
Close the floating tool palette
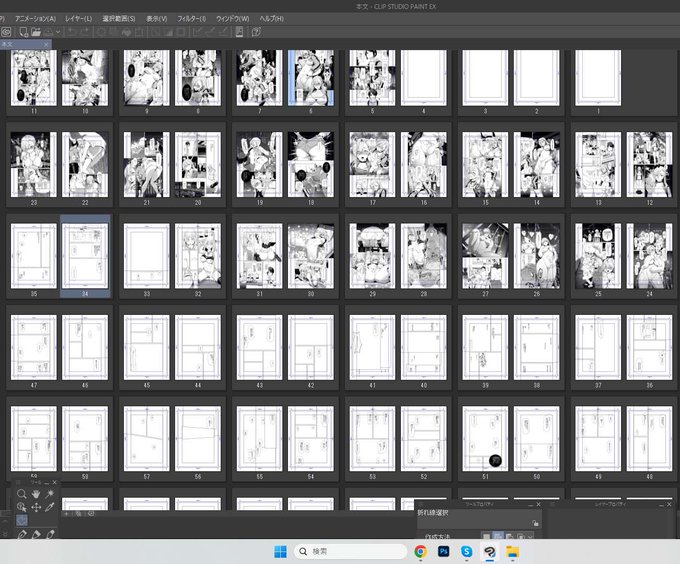(x=55, y=482)
